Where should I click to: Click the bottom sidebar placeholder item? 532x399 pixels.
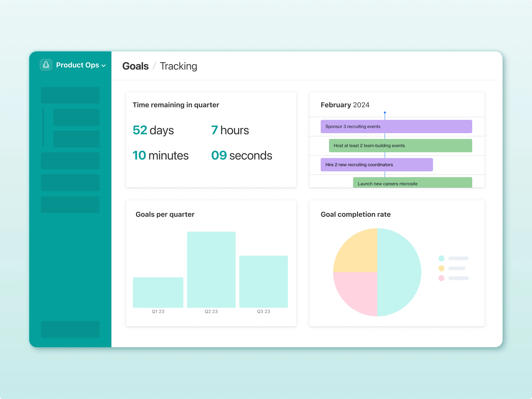point(70,329)
